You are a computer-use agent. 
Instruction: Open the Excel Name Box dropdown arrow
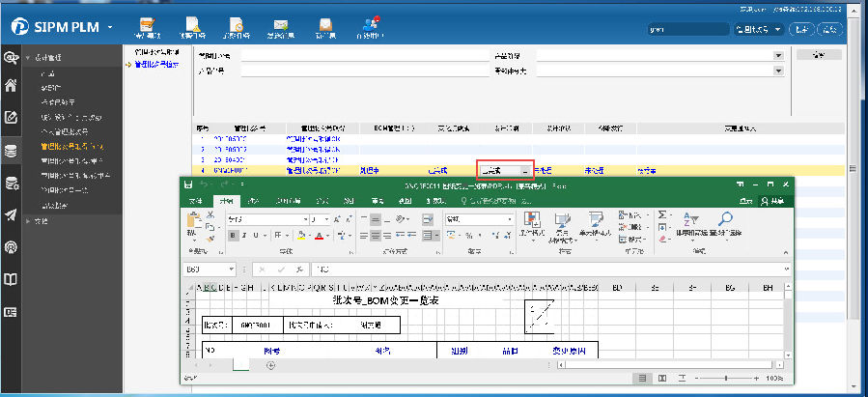(231, 269)
